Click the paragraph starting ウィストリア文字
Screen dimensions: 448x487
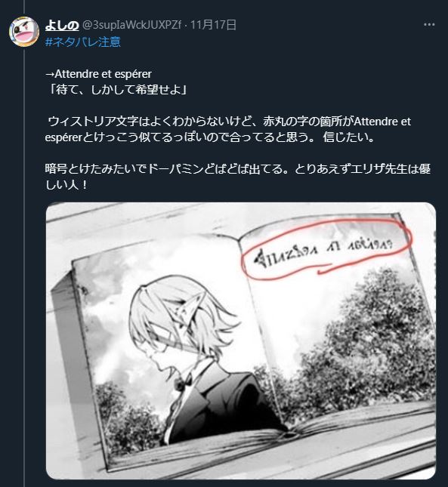click(x=228, y=129)
